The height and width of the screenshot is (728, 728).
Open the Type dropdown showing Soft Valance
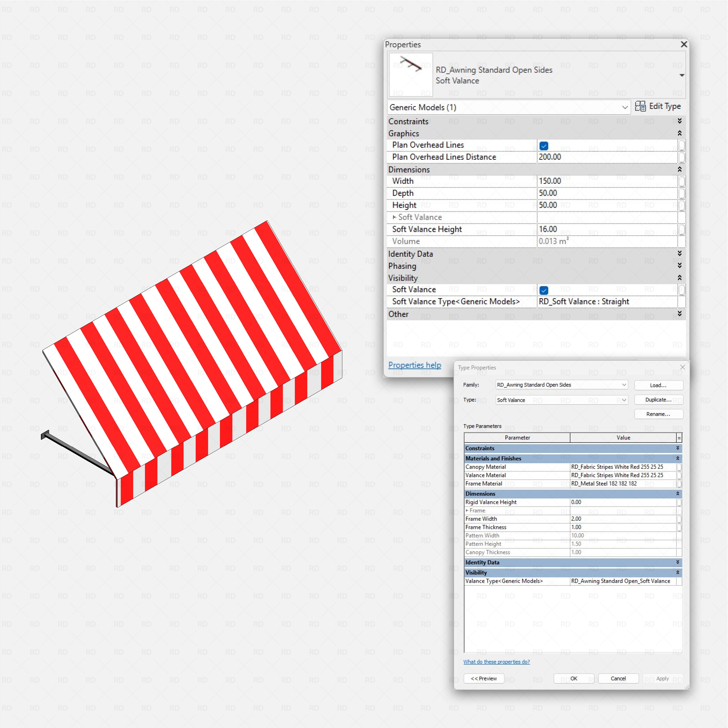[x=562, y=400]
